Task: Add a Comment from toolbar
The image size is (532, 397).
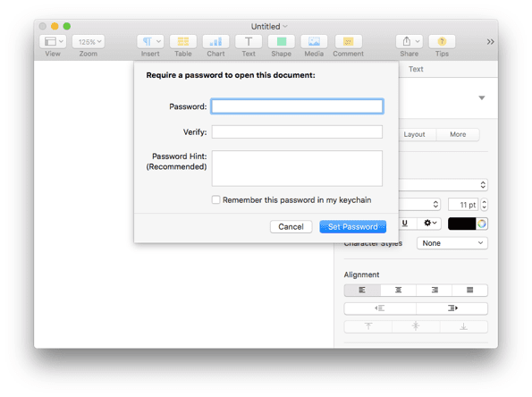Action: pyautogui.click(x=348, y=42)
